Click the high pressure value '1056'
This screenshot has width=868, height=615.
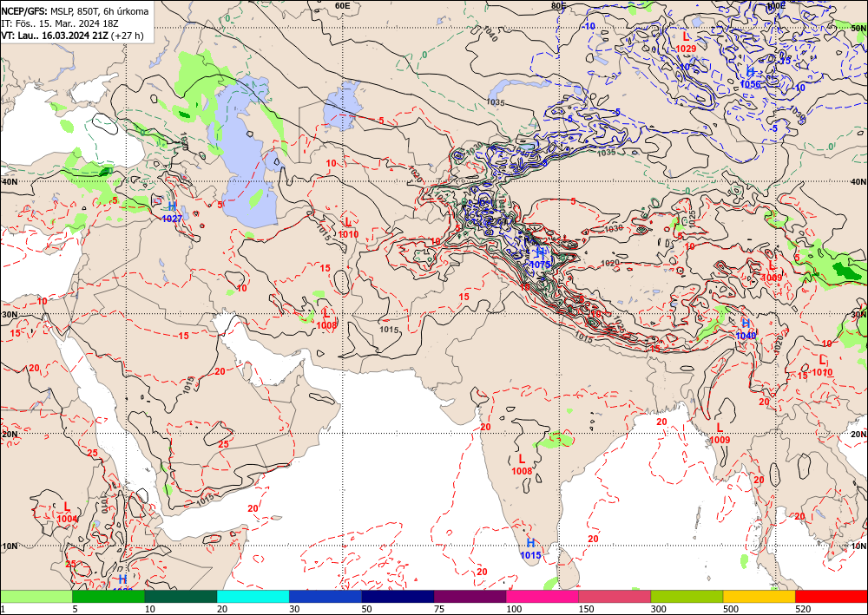751,84
